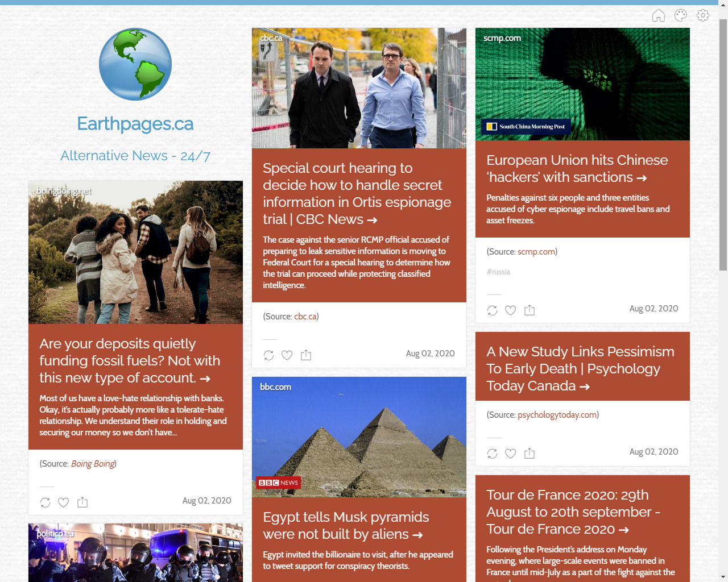The image size is (728, 582).
Task: Click the pyramids BBC News thumbnail
Action: [x=359, y=436]
